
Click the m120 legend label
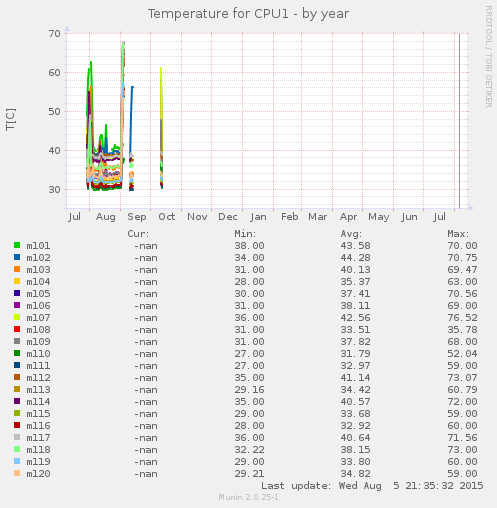pos(38,474)
